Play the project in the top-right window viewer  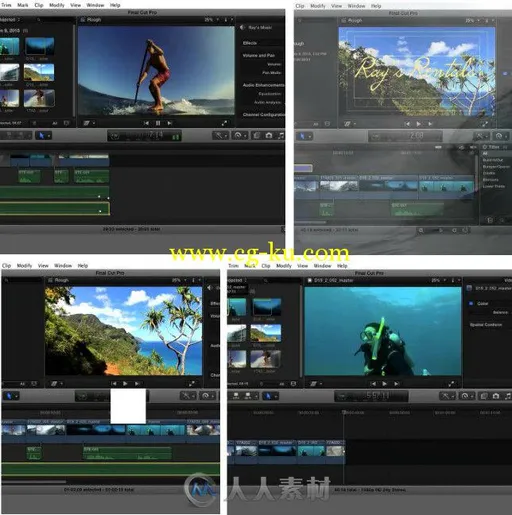419,124
